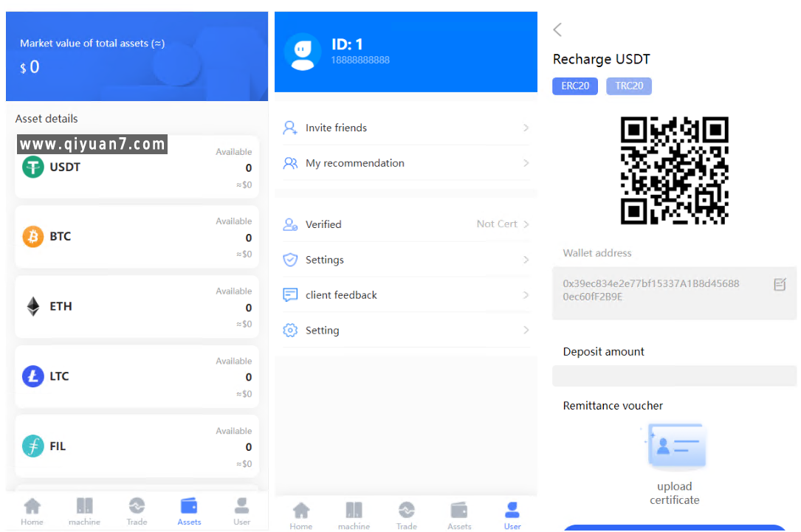Click the upload certificate image

pyautogui.click(x=675, y=448)
